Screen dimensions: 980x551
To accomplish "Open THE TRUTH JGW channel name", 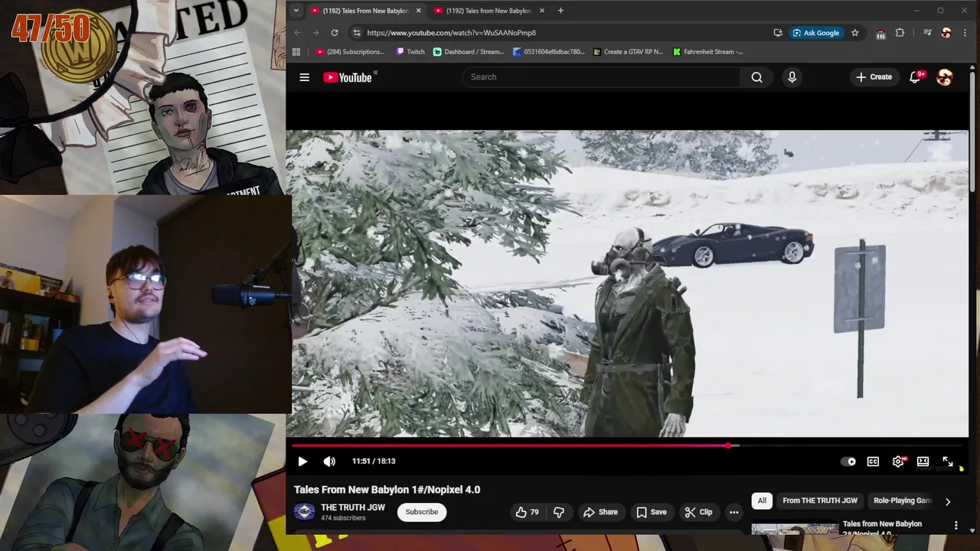I will (x=353, y=507).
